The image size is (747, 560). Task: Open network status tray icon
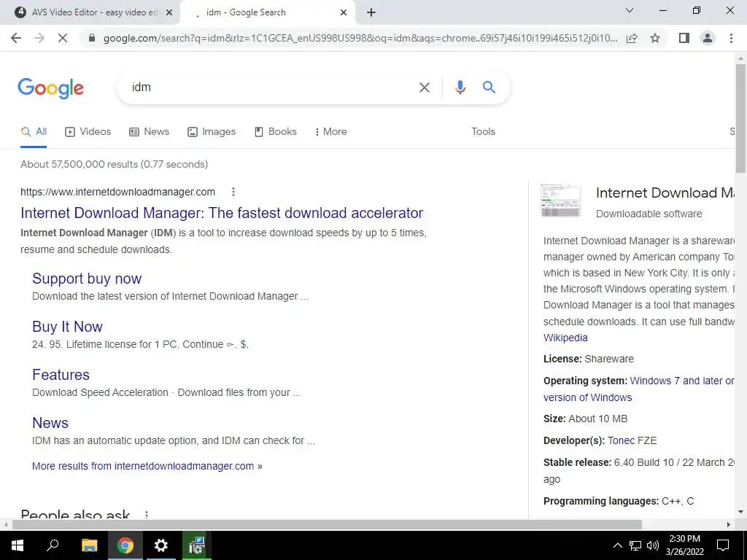(x=635, y=545)
